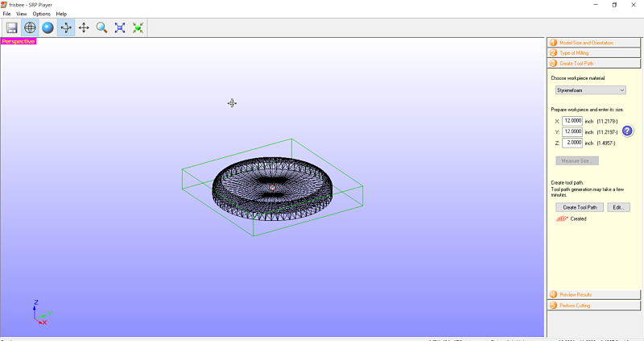Click the "(11.2197-)" minimum Y size text

607,132
